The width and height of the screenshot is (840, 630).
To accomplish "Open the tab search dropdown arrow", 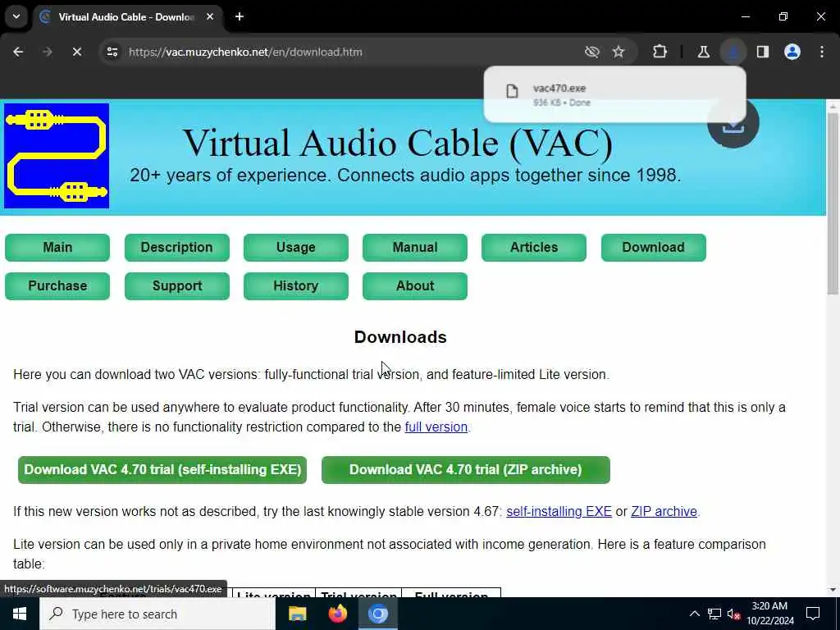I will click(x=16, y=16).
